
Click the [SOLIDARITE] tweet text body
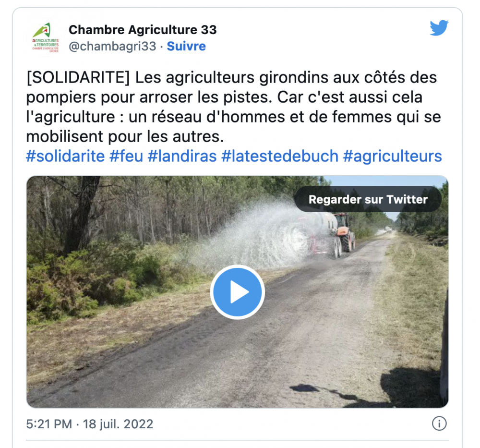tap(233, 107)
